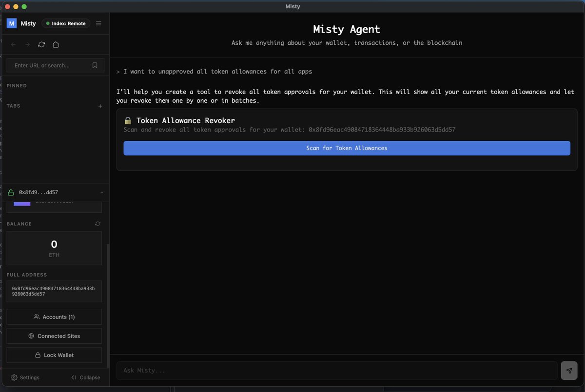Click the Index: Remote status badge
Screen dimensions: 585x392
coord(66,23)
